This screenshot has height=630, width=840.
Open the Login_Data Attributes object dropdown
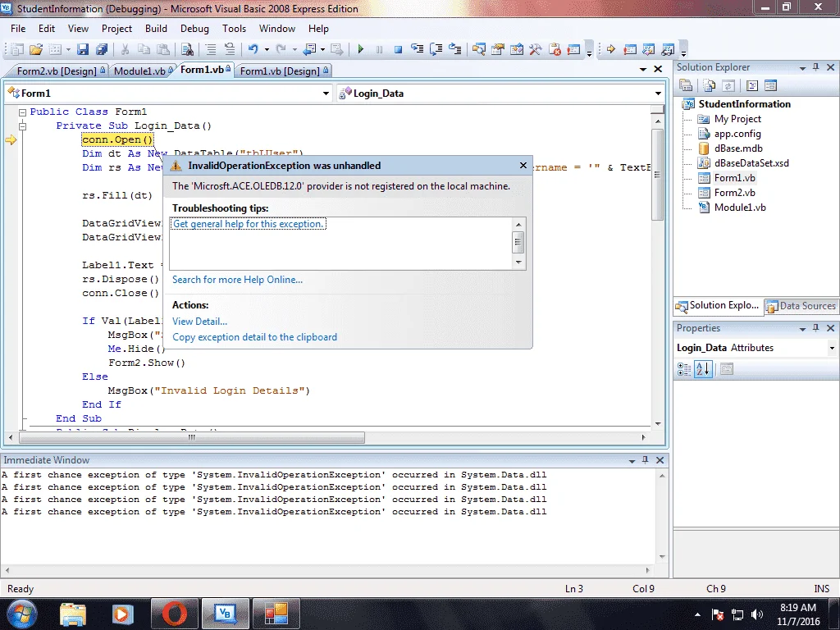pyautogui.click(x=832, y=348)
